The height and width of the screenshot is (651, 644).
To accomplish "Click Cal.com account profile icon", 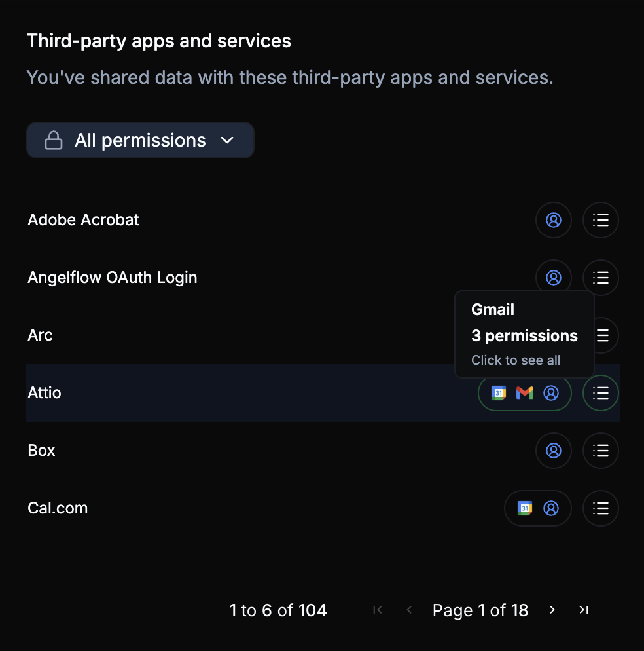I will 552,508.
